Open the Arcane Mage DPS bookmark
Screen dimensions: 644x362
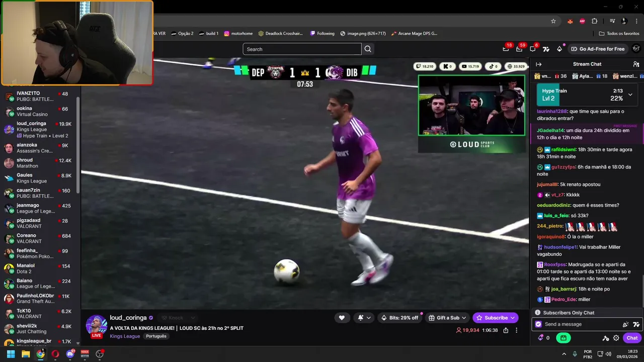(414, 34)
